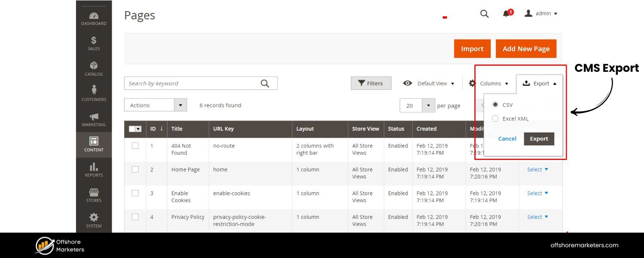
Task: Open the Select dropdown for Enable Cookies
Action: (x=538, y=193)
